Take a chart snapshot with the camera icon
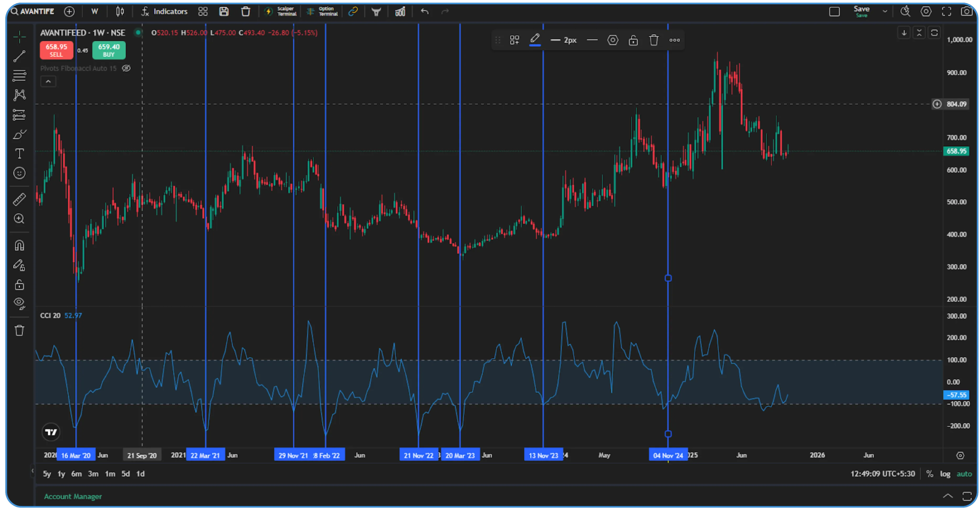The image size is (980, 511). [x=967, y=11]
